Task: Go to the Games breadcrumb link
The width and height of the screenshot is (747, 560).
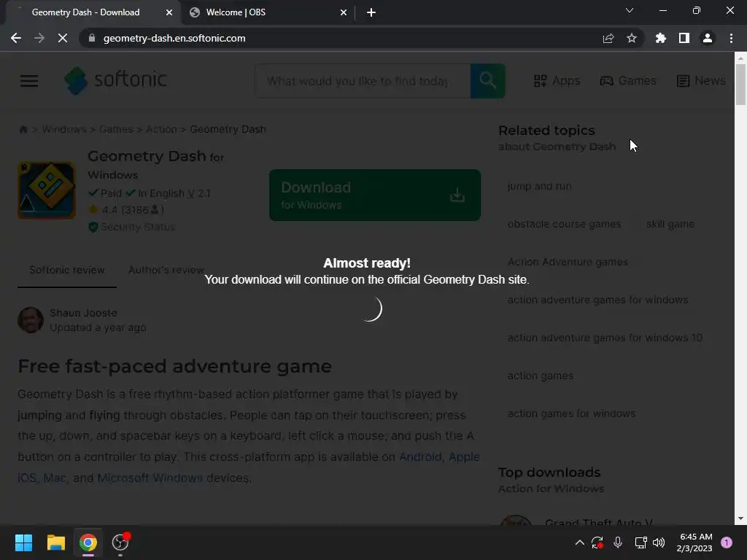Action: [116, 129]
